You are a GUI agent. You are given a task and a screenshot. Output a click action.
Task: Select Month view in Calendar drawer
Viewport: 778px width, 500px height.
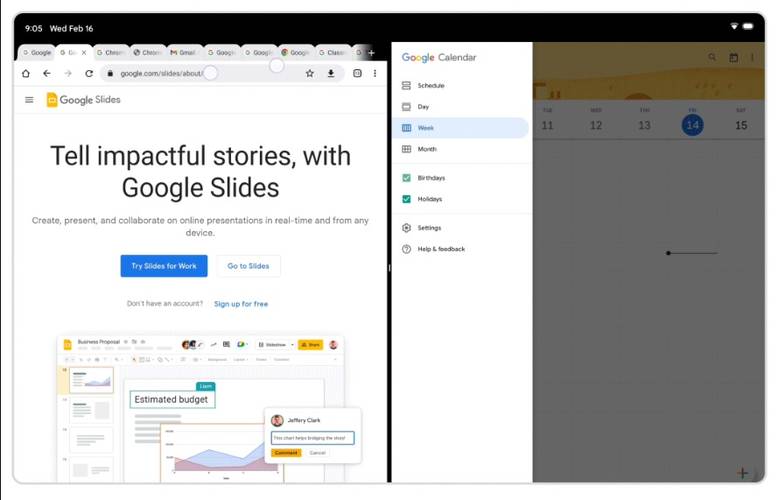coord(460,149)
